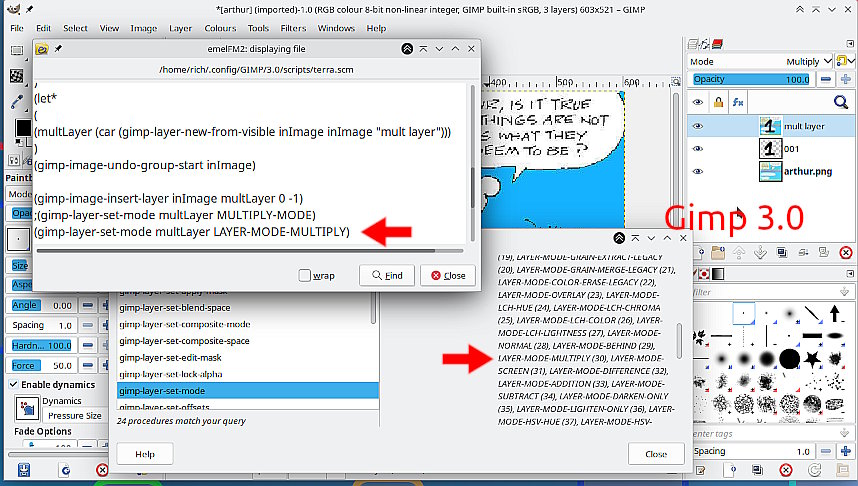
Task: Click the layer effects fx header icon
Action: (738, 102)
